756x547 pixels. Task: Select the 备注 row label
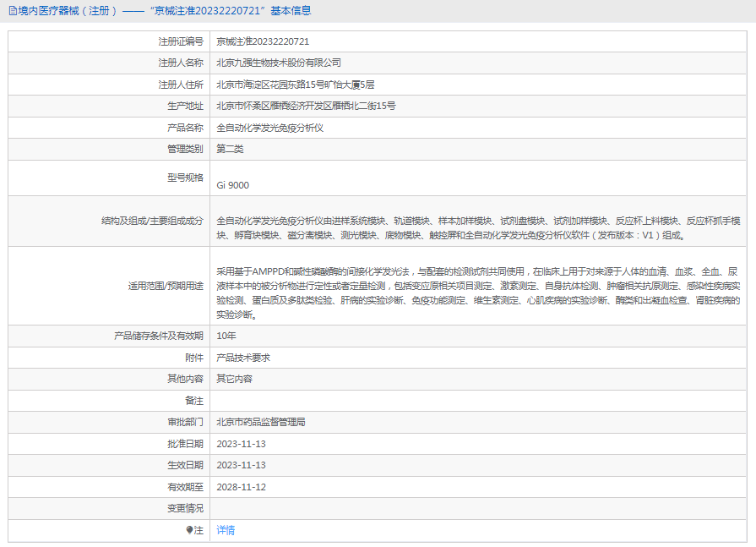tap(194, 401)
